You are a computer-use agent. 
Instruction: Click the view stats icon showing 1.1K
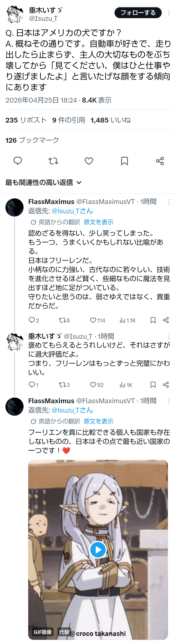pyautogui.click(x=122, y=320)
